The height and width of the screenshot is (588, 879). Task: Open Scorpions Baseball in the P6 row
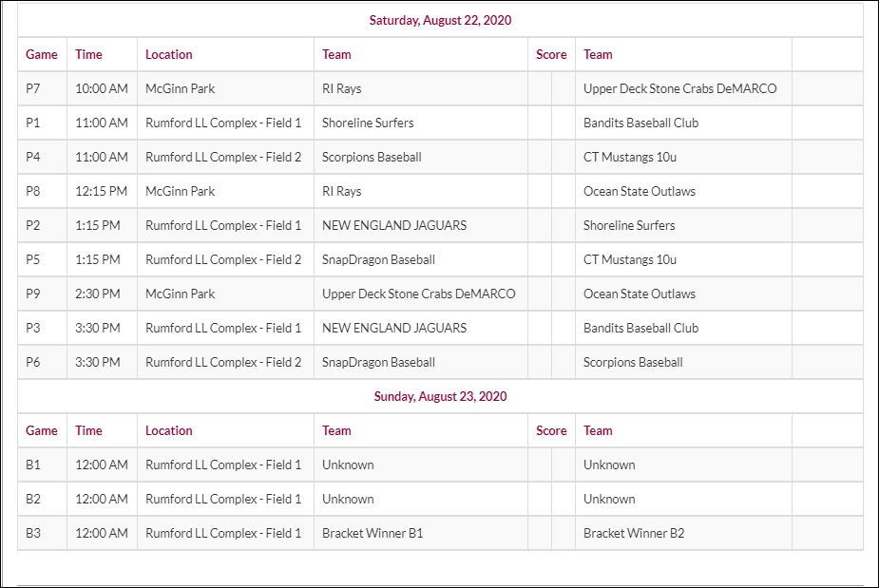[x=633, y=362]
